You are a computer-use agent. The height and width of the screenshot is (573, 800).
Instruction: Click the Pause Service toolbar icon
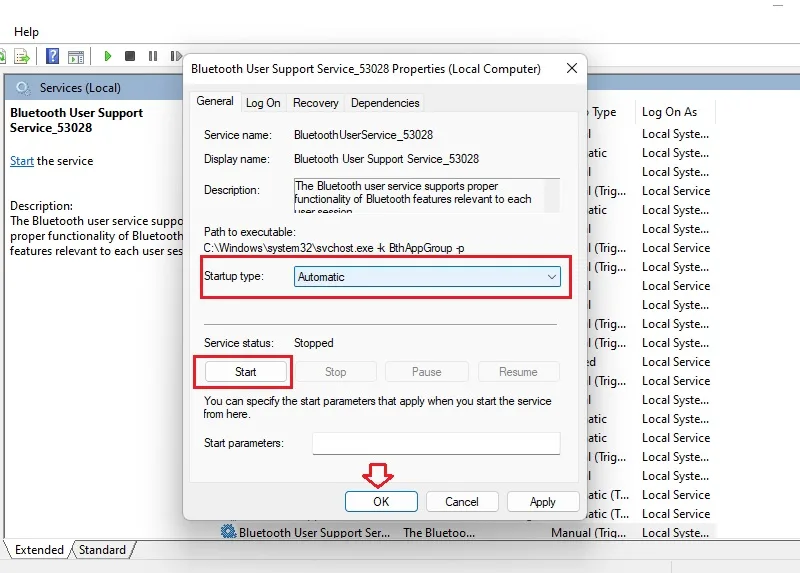pyautogui.click(x=153, y=56)
